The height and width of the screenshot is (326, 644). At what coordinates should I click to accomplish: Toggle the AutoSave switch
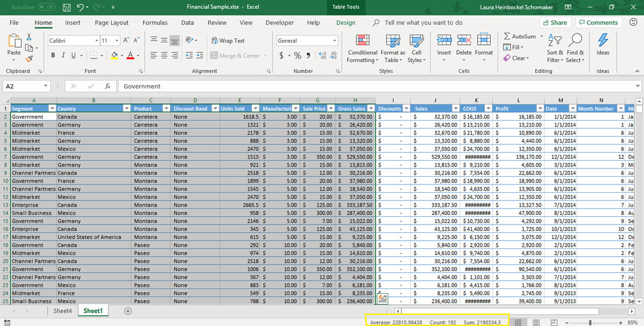click(47, 7)
